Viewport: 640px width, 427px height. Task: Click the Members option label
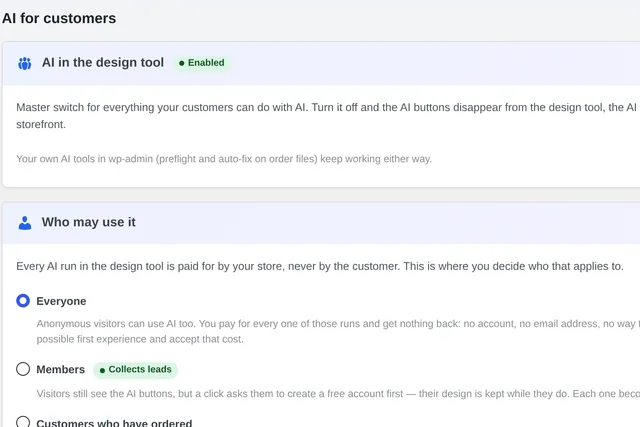(60, 369)
